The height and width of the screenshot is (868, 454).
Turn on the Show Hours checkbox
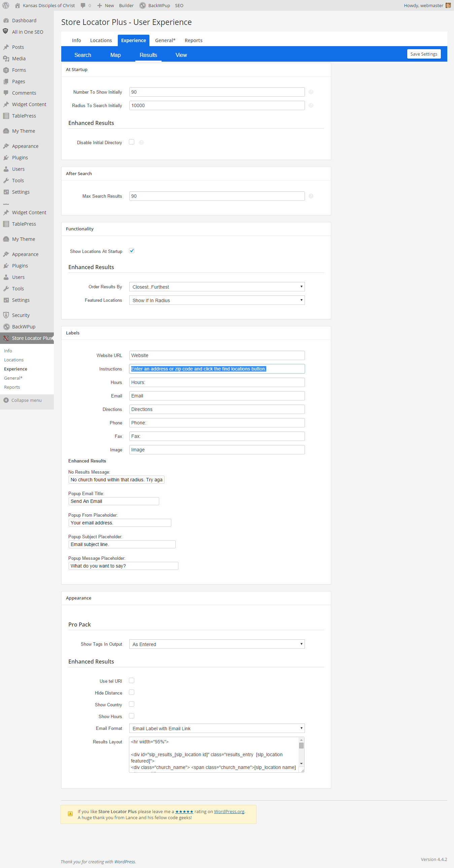pyautogui.click(x=132, y=716)
